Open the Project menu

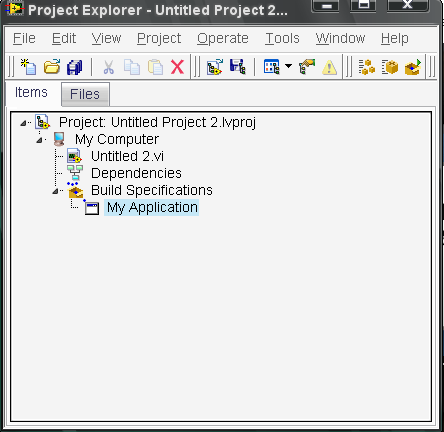click(159, 39)
